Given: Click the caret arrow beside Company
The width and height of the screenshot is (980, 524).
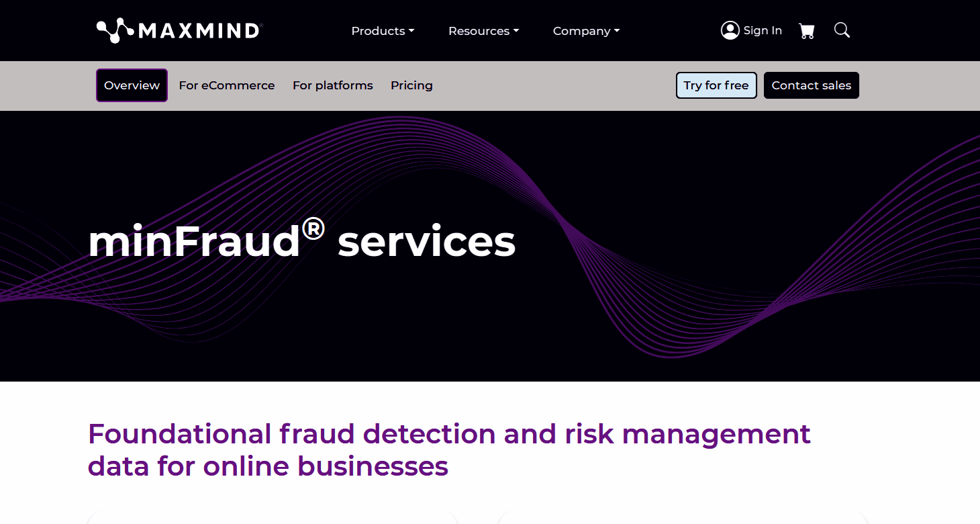Looking at the screenshot, I should (617, 31).
